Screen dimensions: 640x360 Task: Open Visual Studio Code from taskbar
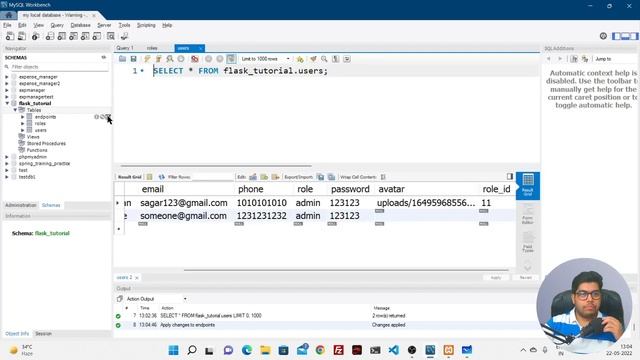pyautogui.click(x=393, y=350)
